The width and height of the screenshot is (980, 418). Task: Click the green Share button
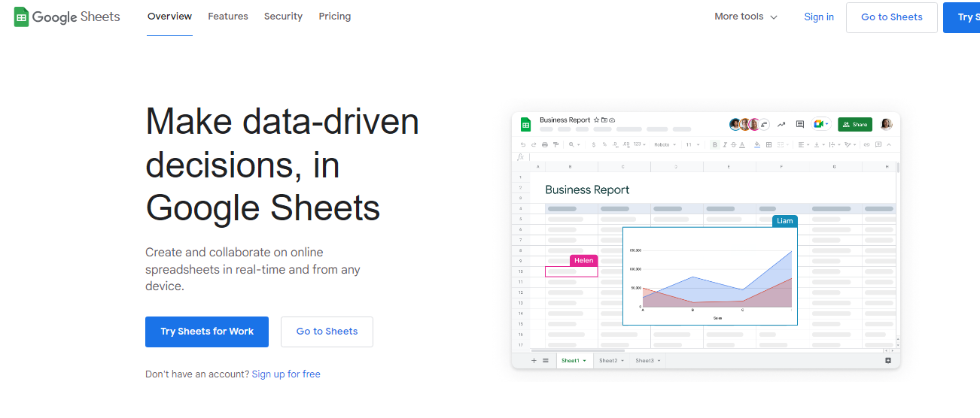855,124
